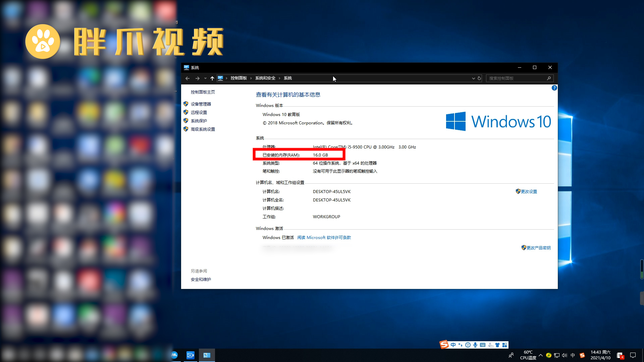Go back with the left arrow in System window
Screen dimensions: 644x362
[187, 78]
